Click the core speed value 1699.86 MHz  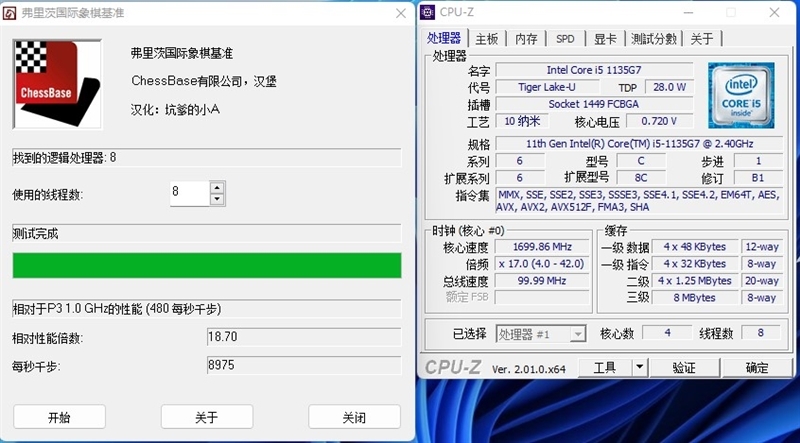542,247
